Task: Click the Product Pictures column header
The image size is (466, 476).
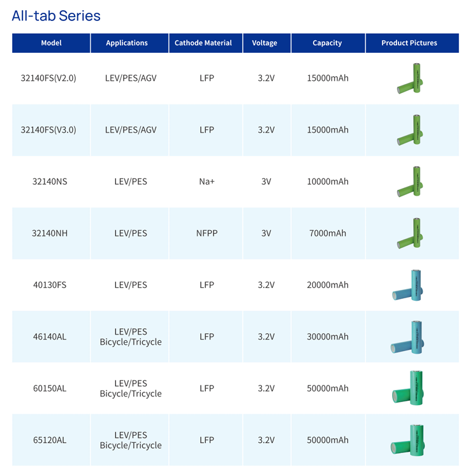Action: point(409,43)
